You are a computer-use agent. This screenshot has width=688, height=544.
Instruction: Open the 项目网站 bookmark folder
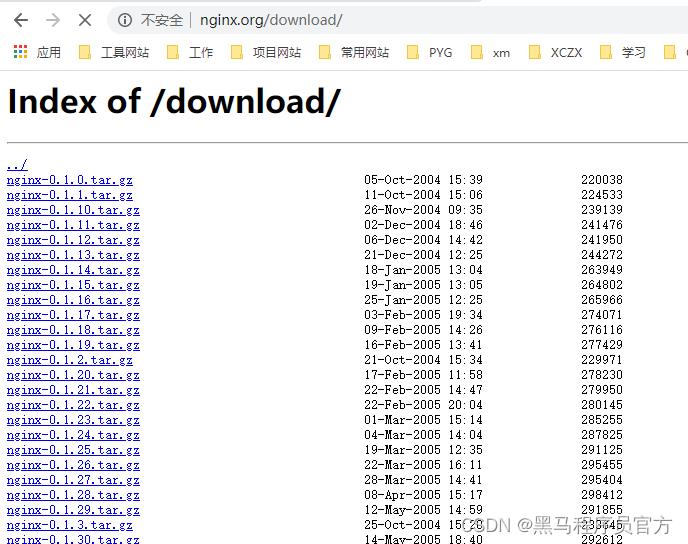point(266,52)
